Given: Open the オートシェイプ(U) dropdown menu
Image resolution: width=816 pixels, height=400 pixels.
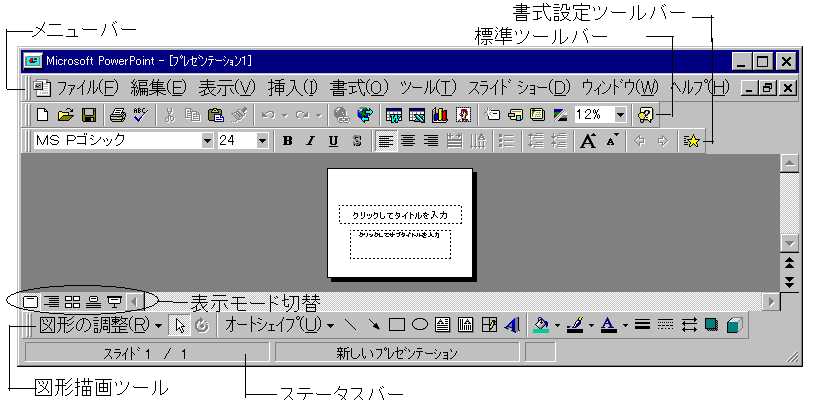Looking at the screenshot, I should (x=279, y=326).
